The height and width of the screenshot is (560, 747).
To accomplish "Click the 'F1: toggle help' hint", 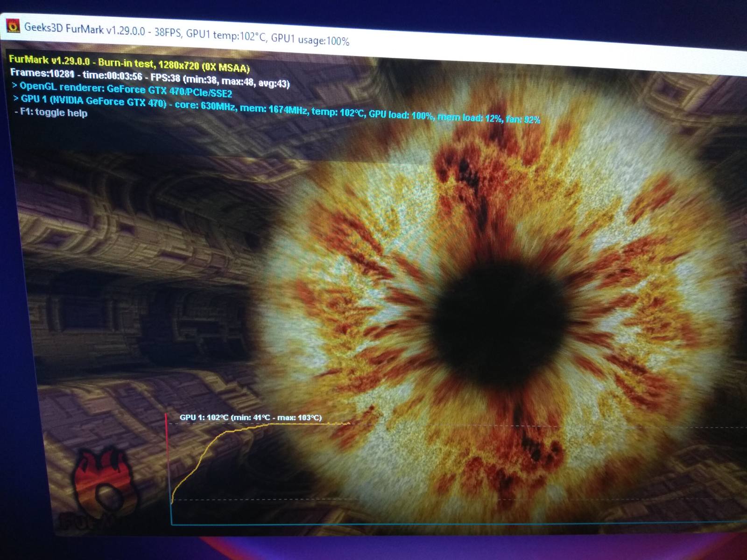I will [x=51, y=112].
